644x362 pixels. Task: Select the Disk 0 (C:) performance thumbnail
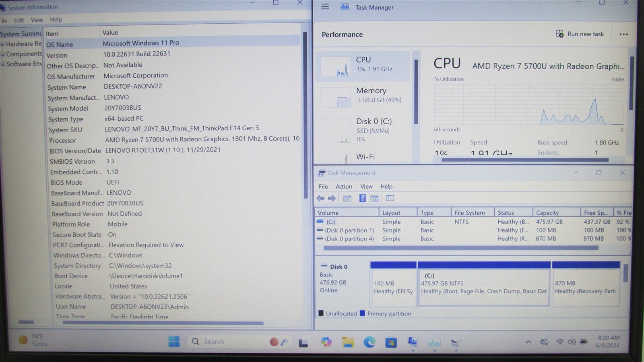coord(336,131)
